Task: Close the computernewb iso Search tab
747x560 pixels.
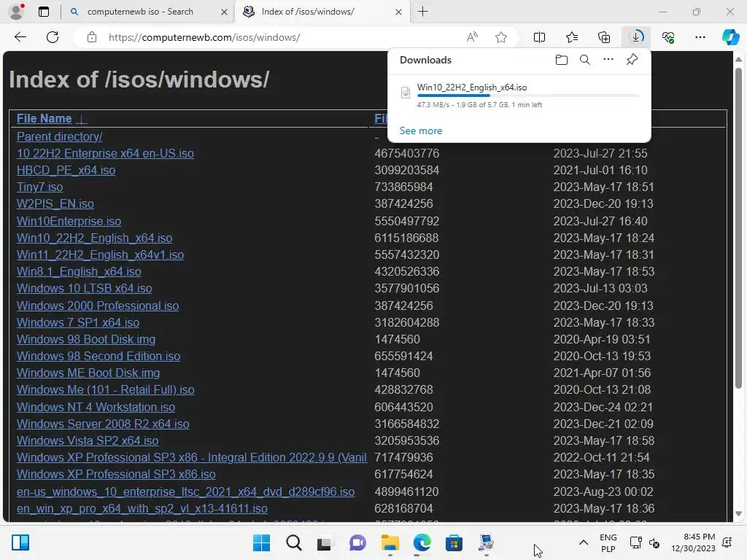Action: click(224, 12)
